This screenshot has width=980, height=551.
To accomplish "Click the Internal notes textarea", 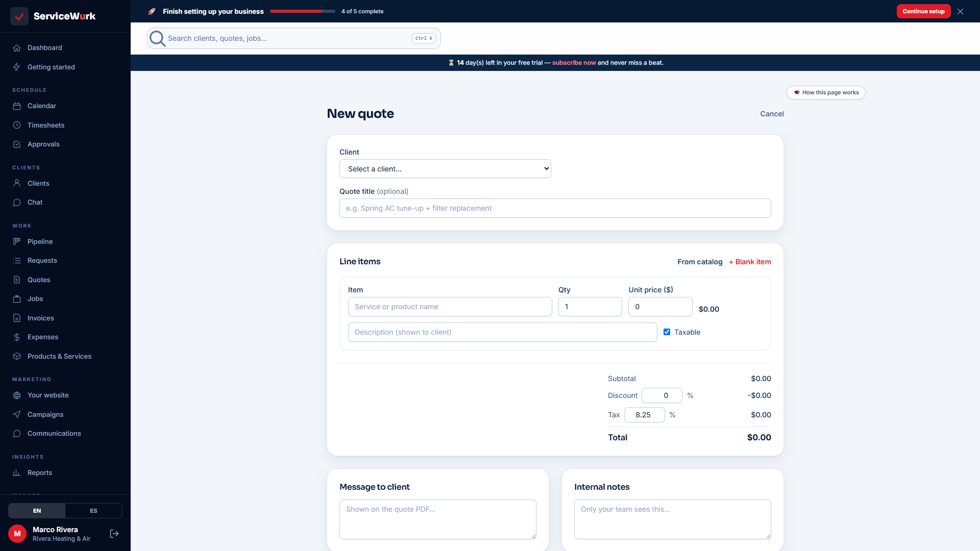I will pyautogui.click(x=672, y=519).
